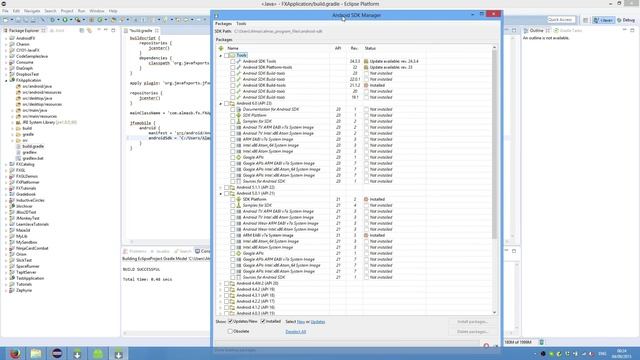
Task: Click the Quick Access input field
Action: [561, 20]
